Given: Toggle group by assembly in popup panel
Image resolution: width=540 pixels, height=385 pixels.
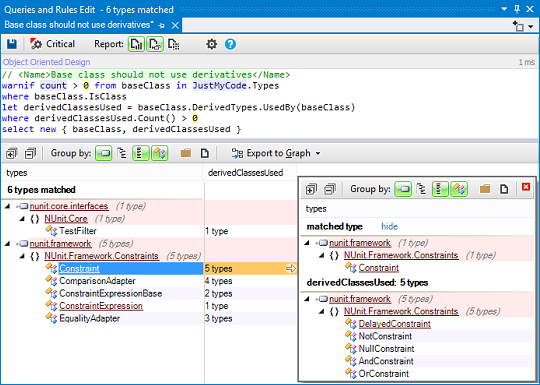Looking at the screenshot, I should click(x=403, y=189).
